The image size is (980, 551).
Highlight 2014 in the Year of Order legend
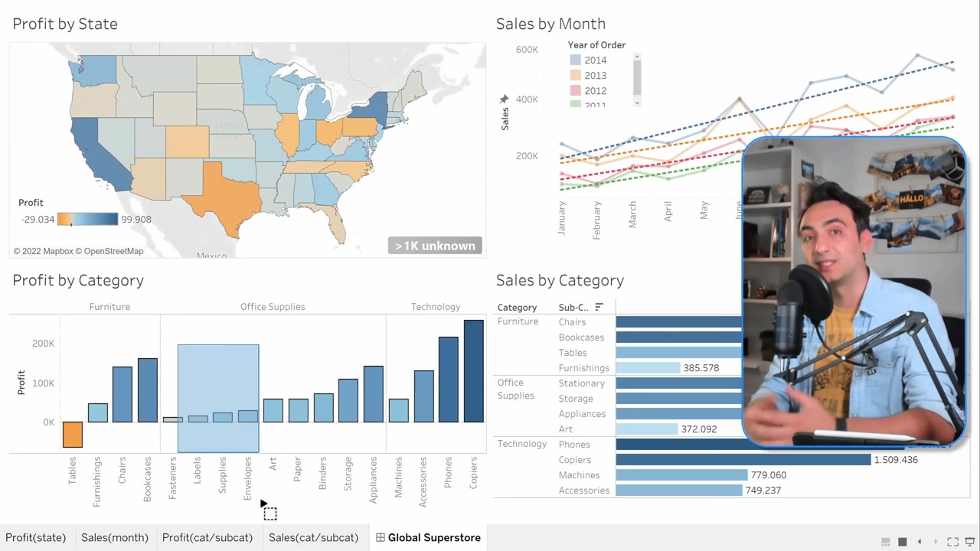[x=595, y=60]
